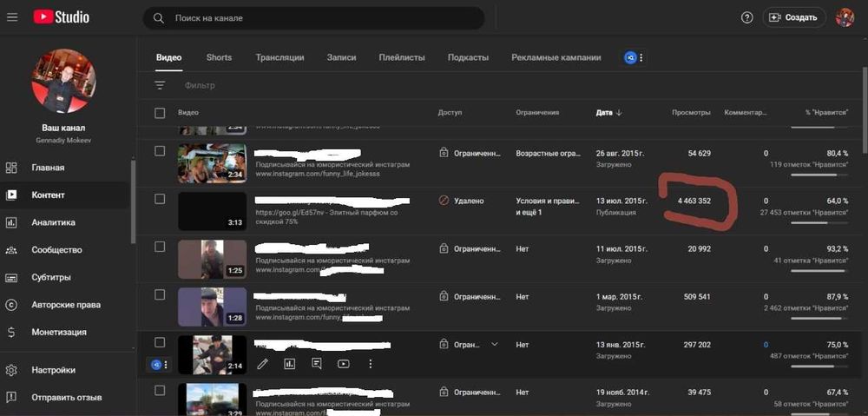Click the Отправить отзыв feedback icon
The height and width of the screenshot is (416, 868).
[x=11, y=397]
